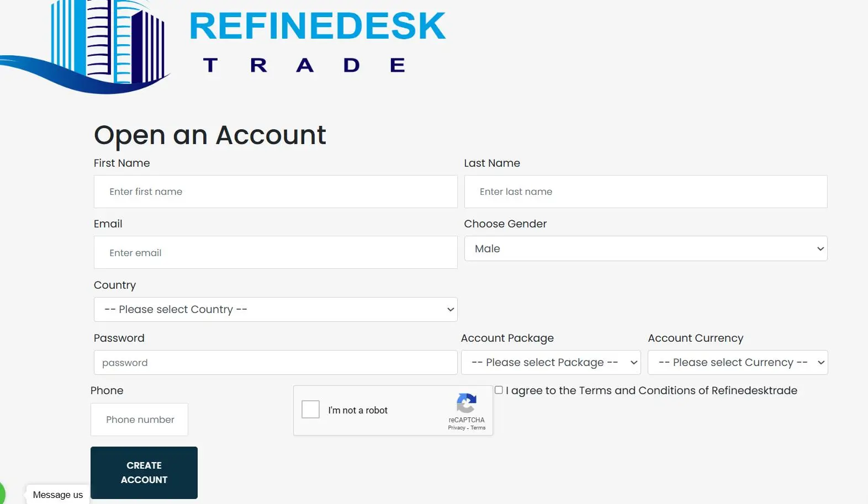
Task: Click the Phone field label
Action: tap(107, 390)
